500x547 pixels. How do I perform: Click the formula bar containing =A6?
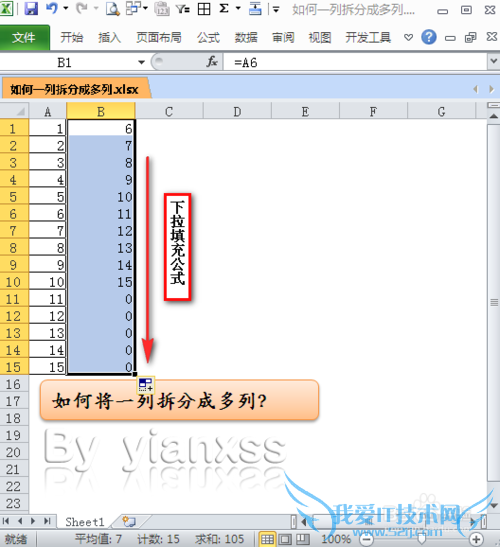(x=355, y=63)
